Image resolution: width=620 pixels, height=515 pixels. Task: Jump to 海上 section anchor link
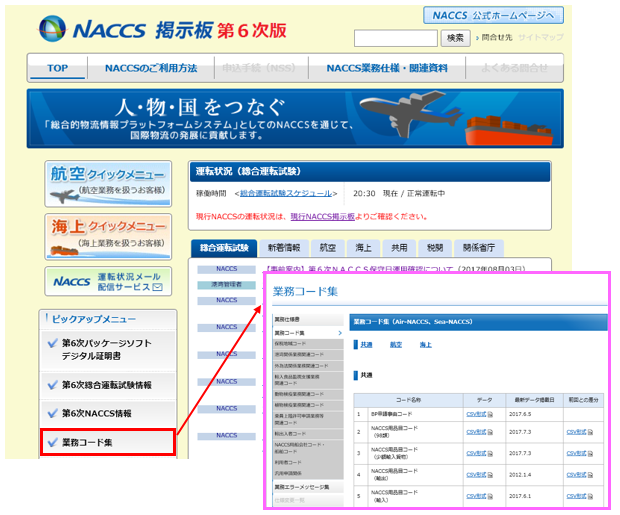pyautogui.click(x=426, y=345)
